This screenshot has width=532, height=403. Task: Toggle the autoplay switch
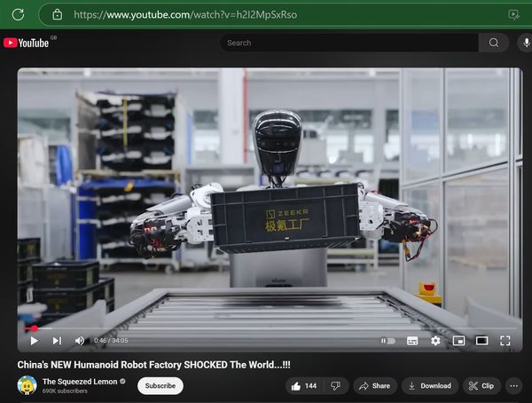pos(387,341)
